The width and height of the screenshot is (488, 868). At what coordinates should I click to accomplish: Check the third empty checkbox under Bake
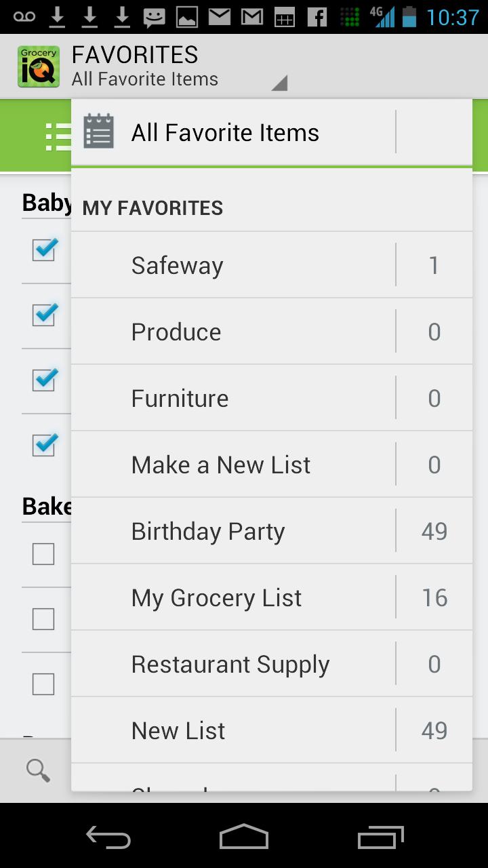click(43, 684)
